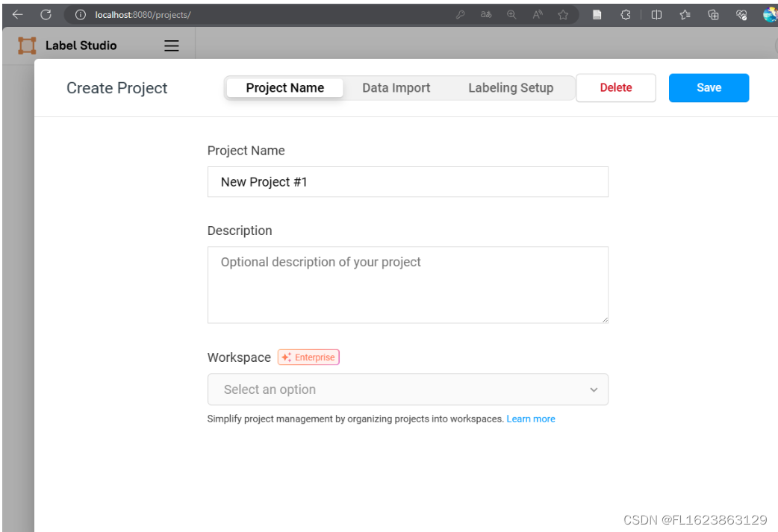The width and height of the screenshot is (778, 532).
Task: Click the zoom magnifier icon
Action: [x=511, y=14]
